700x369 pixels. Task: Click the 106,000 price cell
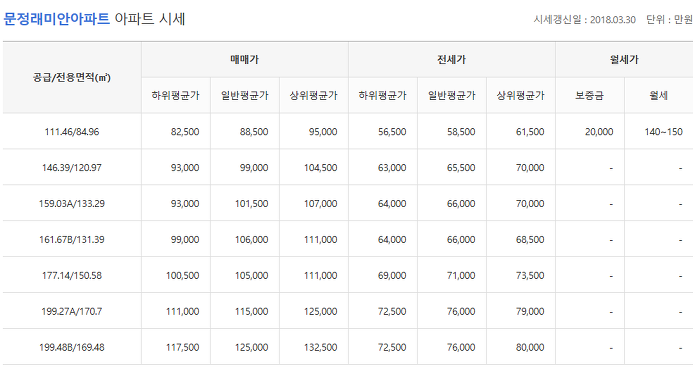pos(252,240)
